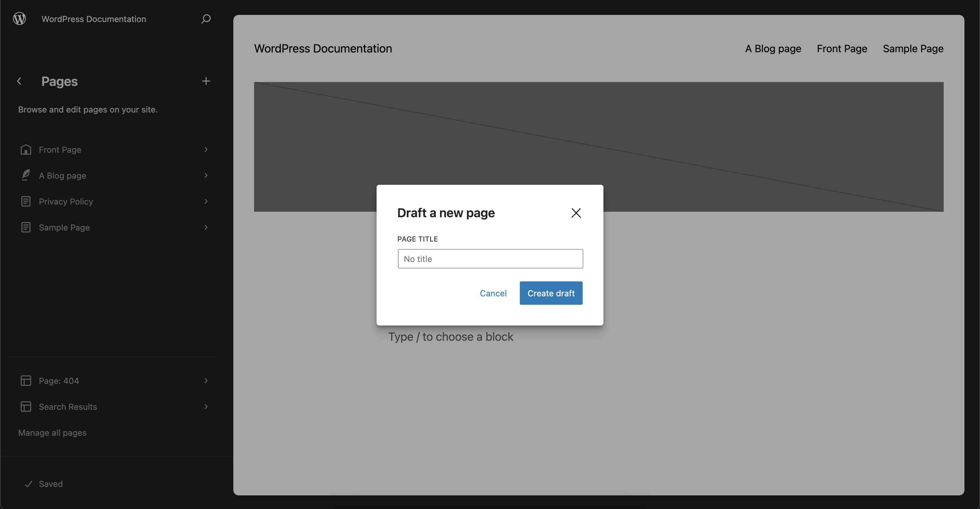Click the home icon beside Front Page
Viewport: 980px width, 509px height.
pos(26,149)
